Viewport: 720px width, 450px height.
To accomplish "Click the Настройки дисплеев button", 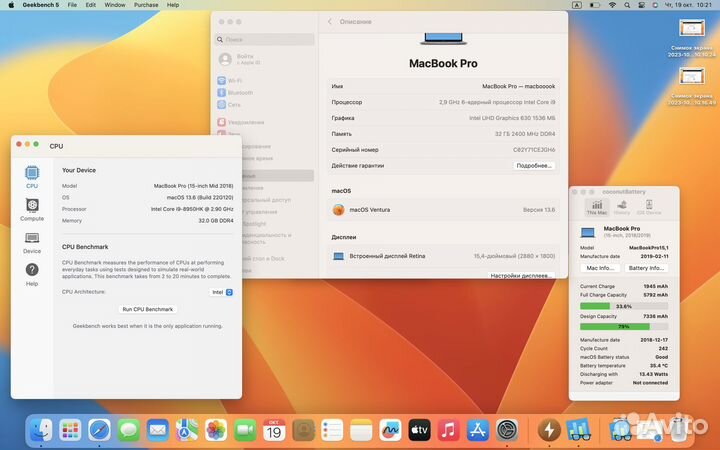I will (521, 276).
